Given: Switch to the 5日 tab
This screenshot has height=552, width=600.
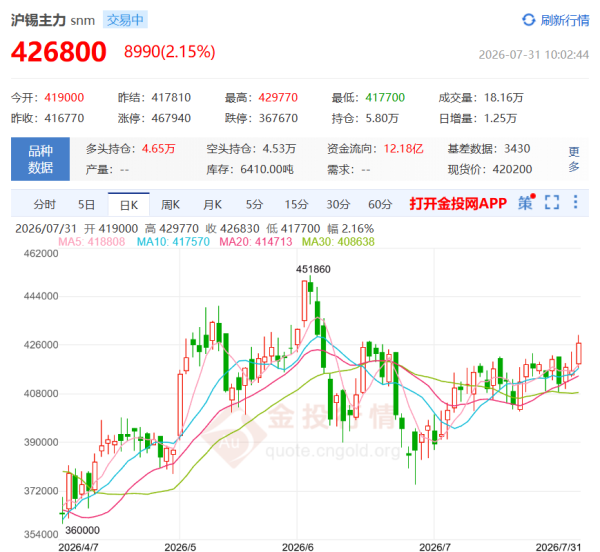Looking at the screenshot, I should 86,205.
